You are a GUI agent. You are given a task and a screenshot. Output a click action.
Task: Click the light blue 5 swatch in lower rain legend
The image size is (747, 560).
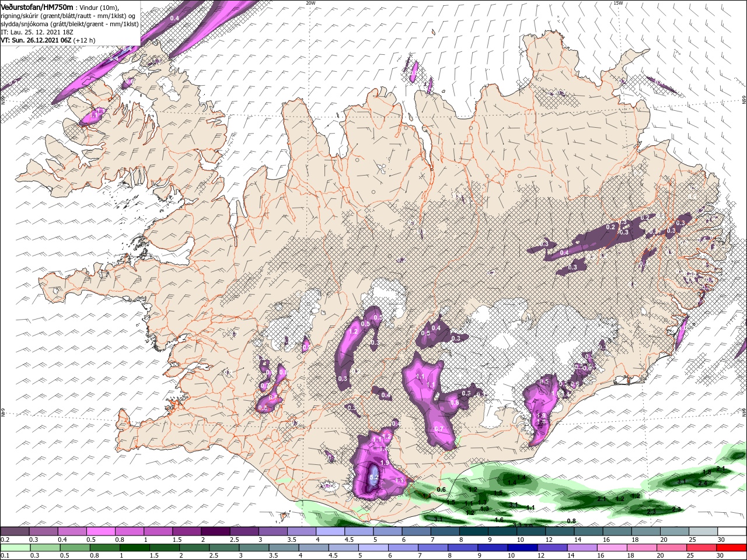[373, 548]
